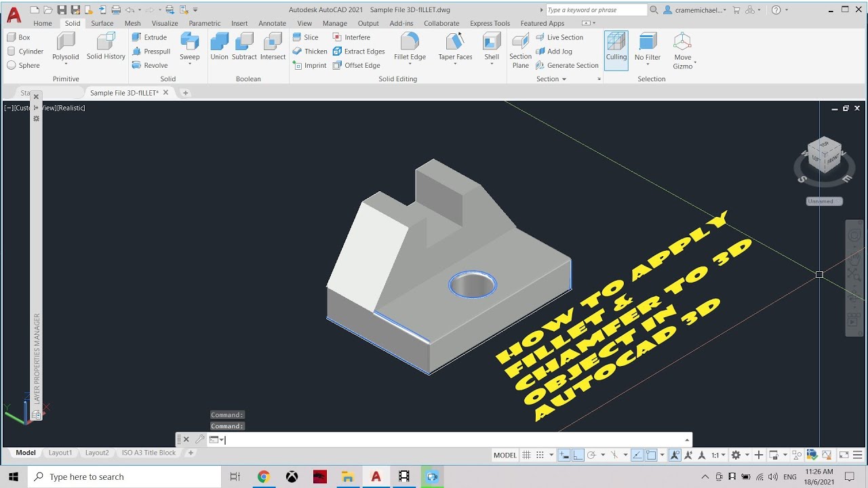This screenshot has width=868, height=488.
Task: Open the Express Tools ribbon tab
Action: [490, 23]
